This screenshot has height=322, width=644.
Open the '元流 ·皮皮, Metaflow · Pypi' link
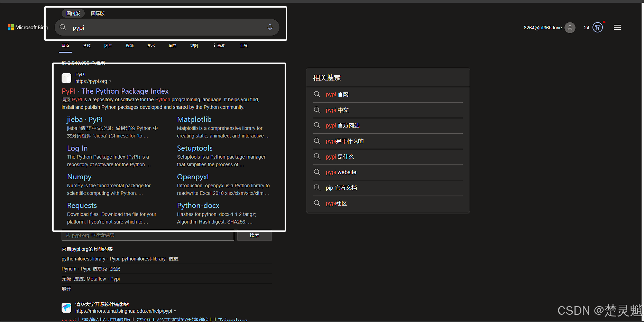pos(91,279)
